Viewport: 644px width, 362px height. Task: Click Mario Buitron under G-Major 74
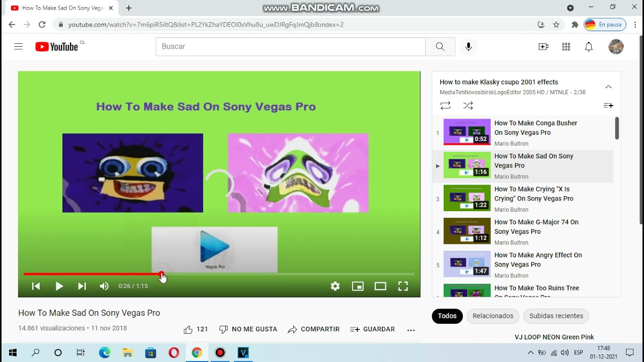[511, 242]
